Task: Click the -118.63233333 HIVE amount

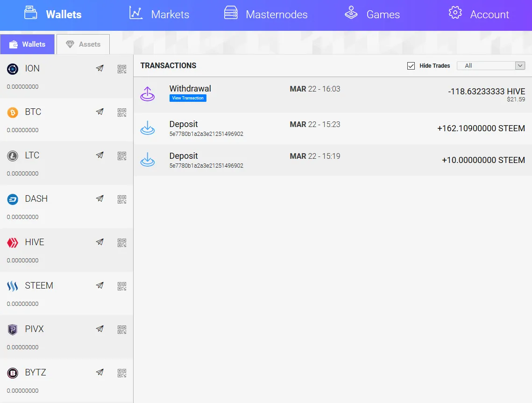Action: coord(487,91)
